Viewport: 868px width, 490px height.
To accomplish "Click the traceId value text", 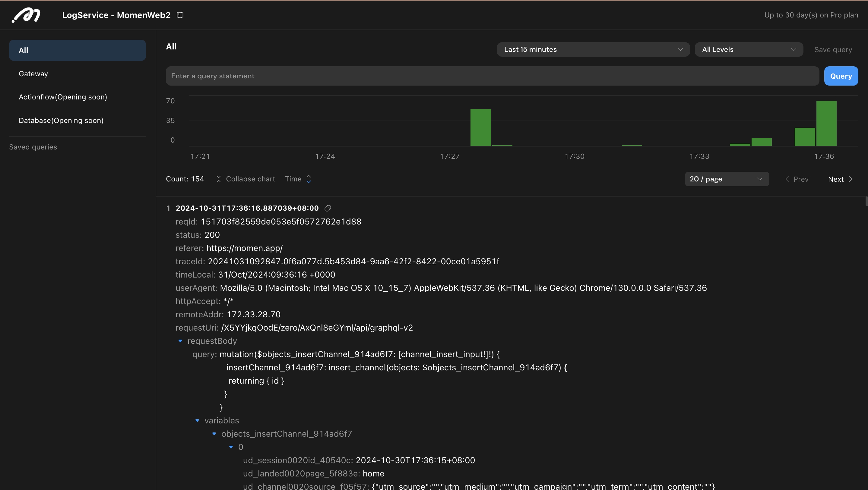I will 353,262.
